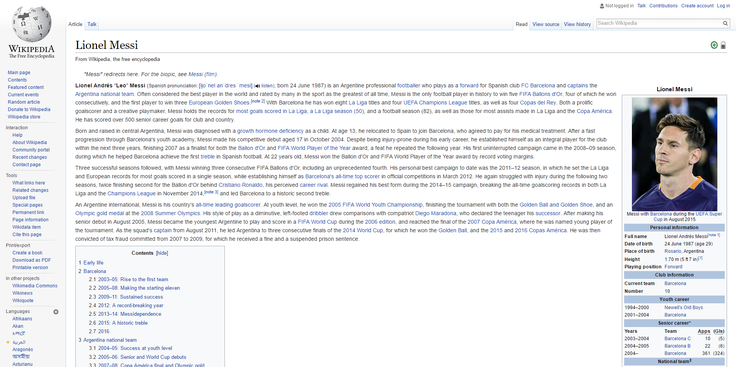The image size is (736, 367).
Task: Click Random article in sidebar
Action: click(x=24, y=102)
